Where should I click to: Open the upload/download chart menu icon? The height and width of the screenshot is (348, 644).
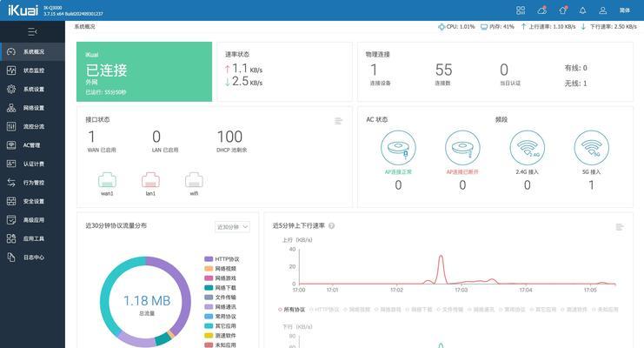620,227
